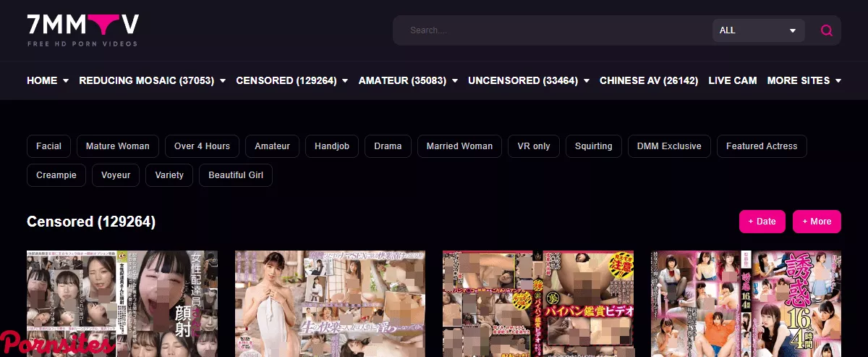
Task: Open the Amateur navigation menu
Action: [408, 80]
